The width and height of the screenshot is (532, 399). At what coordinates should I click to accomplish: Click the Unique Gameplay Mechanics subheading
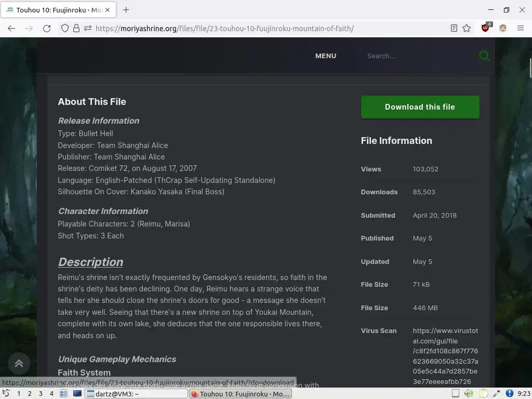117,359
